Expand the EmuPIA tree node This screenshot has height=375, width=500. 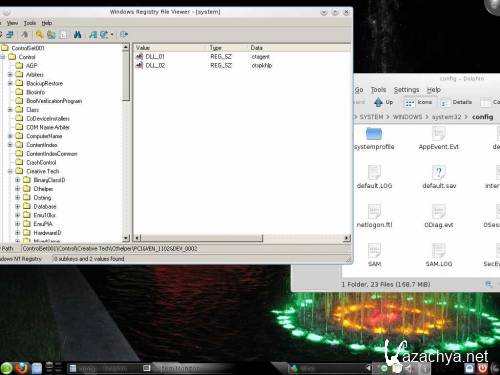click(x=18, y=224)
